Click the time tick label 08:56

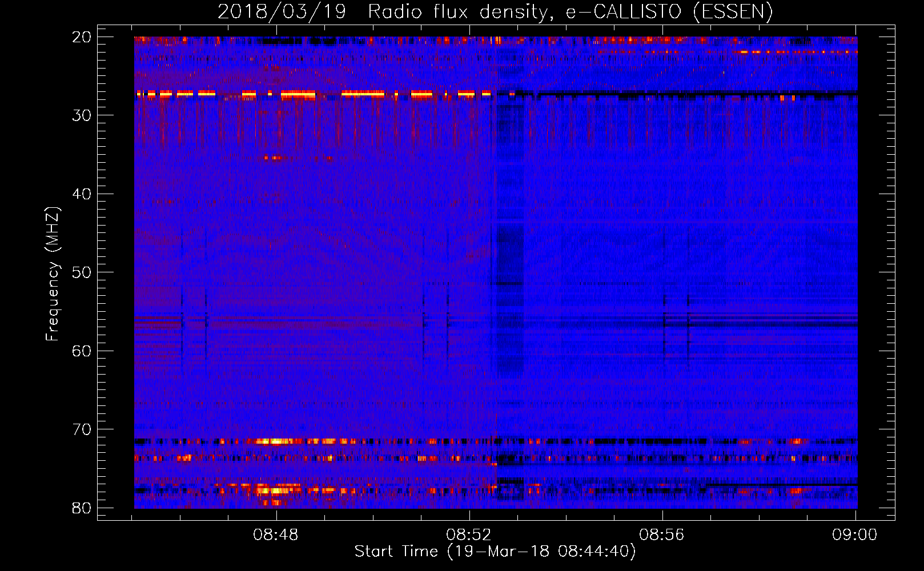[x=662, y=535]
